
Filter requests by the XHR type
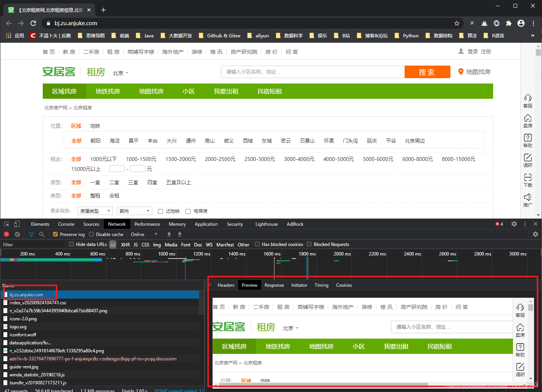pyautogui.click(x=125, y=245)
